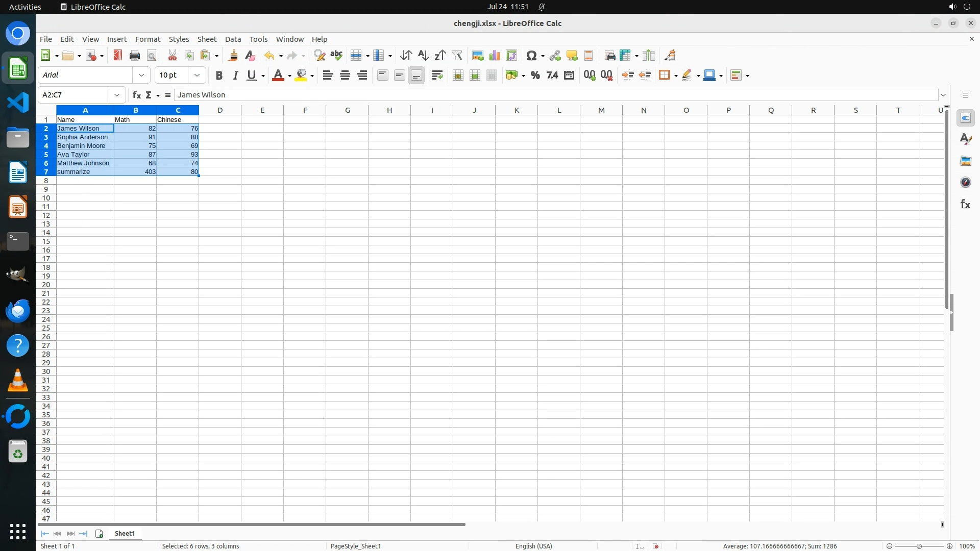Open the sidebar Navigator compass icon
The height and width of the screenshot is (551, 980).
[x=965, y=183]
